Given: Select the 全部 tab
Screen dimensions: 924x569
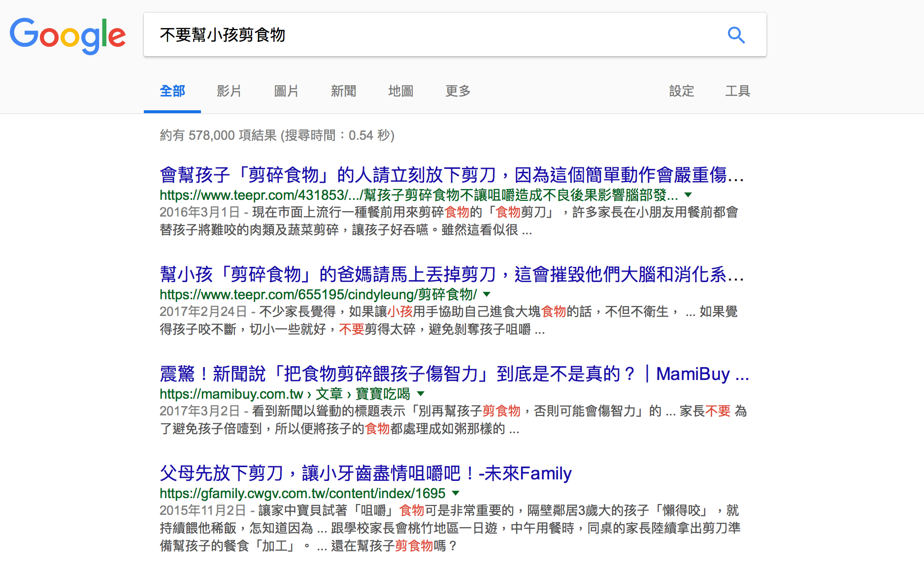Looking at the screenshot, I should click(172, 91).
